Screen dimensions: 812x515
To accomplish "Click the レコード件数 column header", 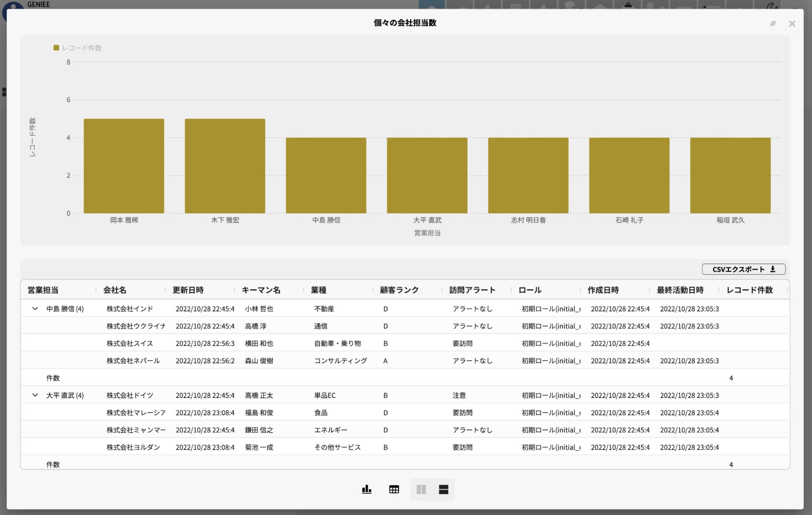I will coord(750,290).
